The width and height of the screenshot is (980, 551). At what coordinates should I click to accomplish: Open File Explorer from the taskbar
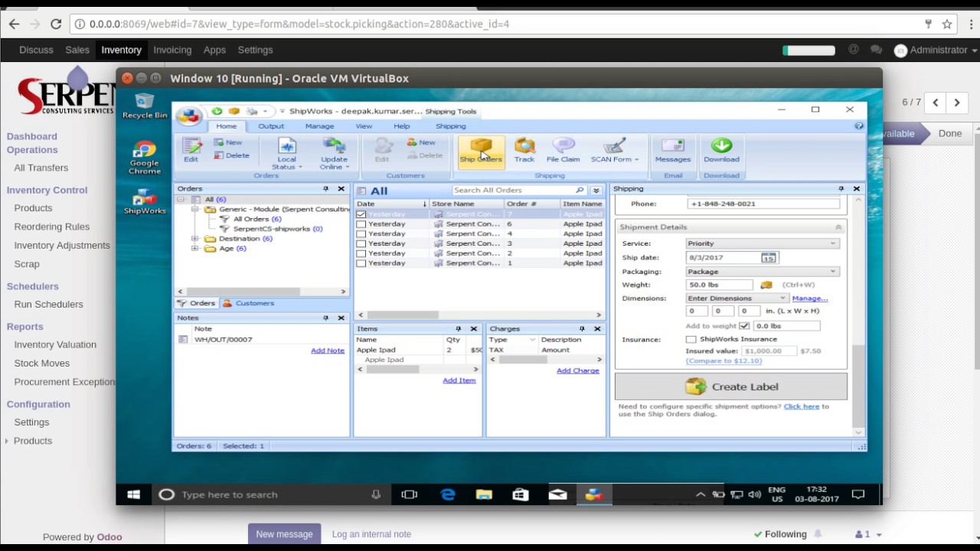point(484,494)
